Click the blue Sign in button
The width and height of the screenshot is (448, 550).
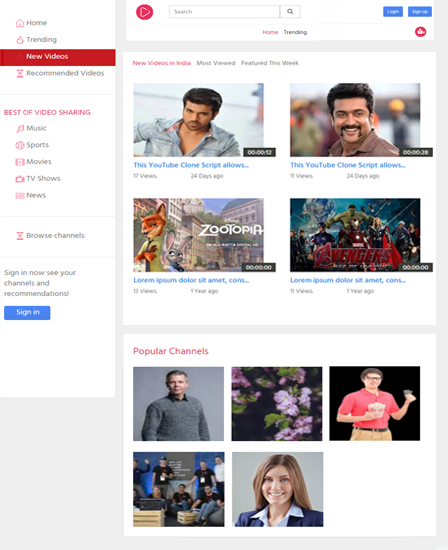(x=27, y=313)
